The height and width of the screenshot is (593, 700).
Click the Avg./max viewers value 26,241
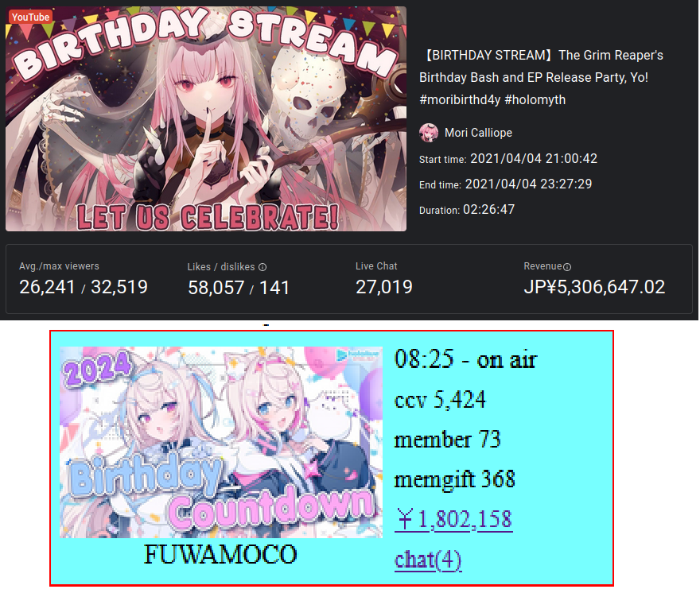[x=47, y=287]
